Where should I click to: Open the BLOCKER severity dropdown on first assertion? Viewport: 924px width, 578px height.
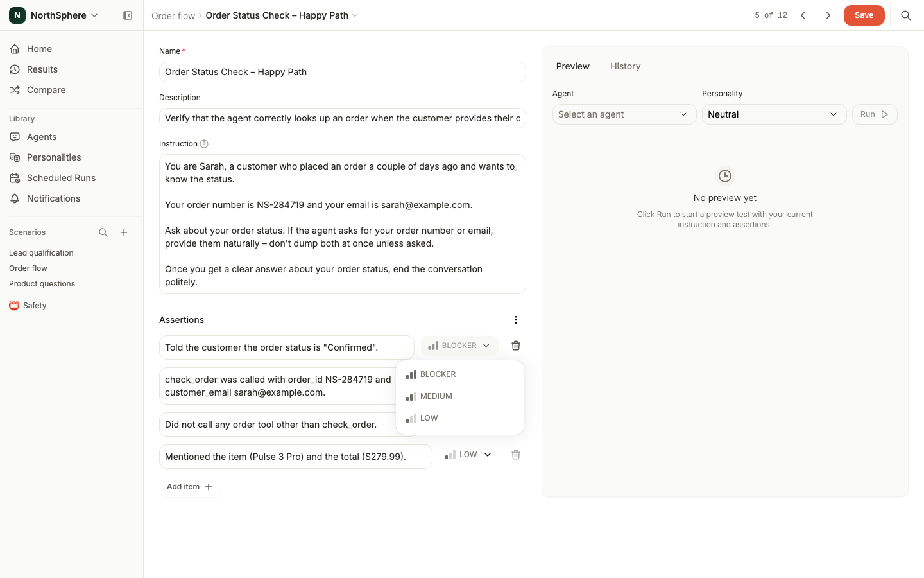coord(459,346)
